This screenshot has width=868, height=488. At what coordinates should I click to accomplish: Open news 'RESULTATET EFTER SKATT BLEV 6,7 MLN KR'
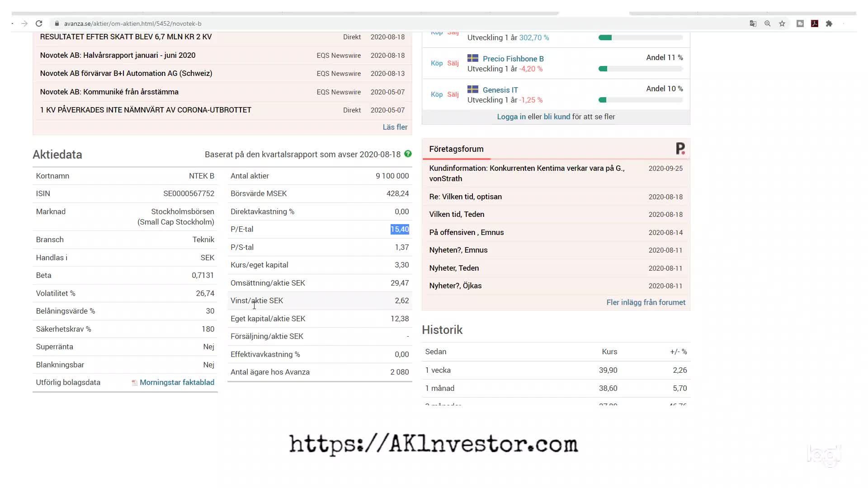126,37
